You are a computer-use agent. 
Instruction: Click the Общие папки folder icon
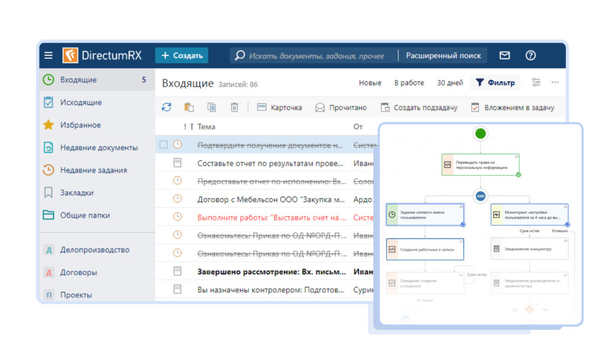[x=48, y=215]
